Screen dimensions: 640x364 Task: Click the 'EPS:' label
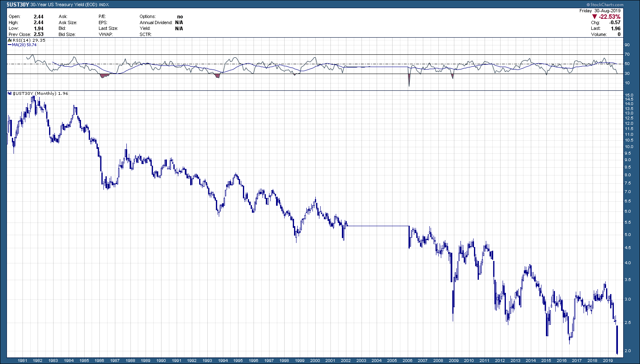(x=103, y=22)
